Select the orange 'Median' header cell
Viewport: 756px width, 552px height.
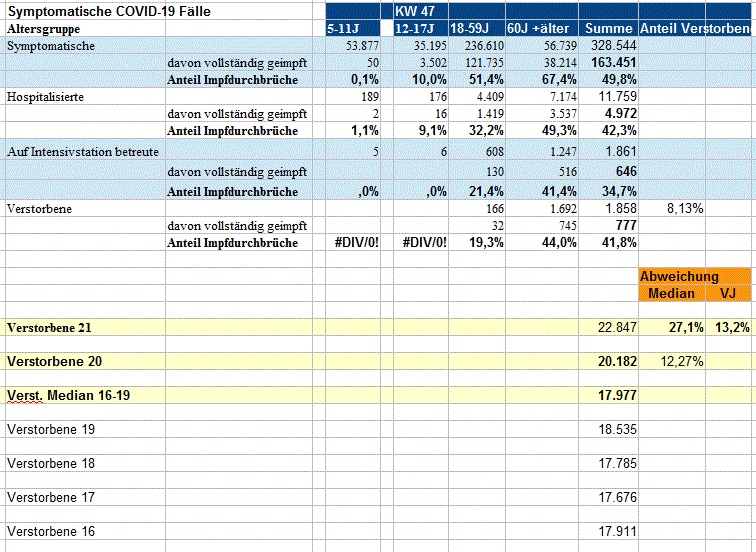coord(671,294)
